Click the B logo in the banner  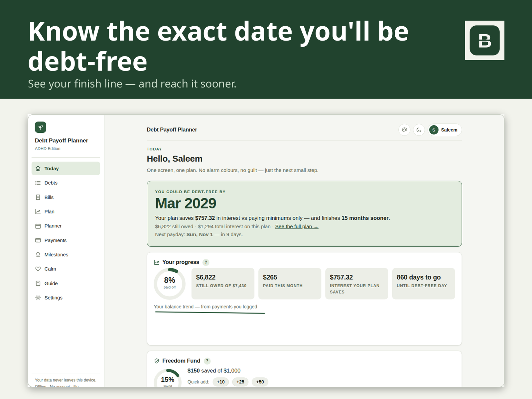484,40
